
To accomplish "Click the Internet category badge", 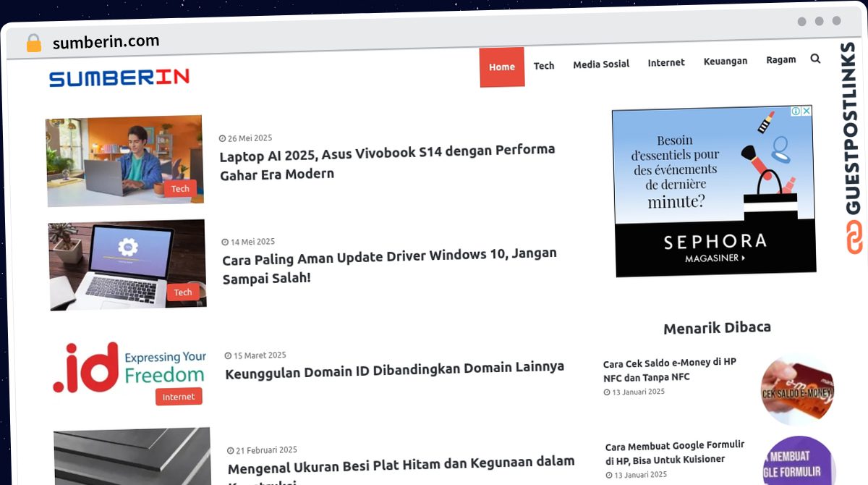I will coord(179,396).
